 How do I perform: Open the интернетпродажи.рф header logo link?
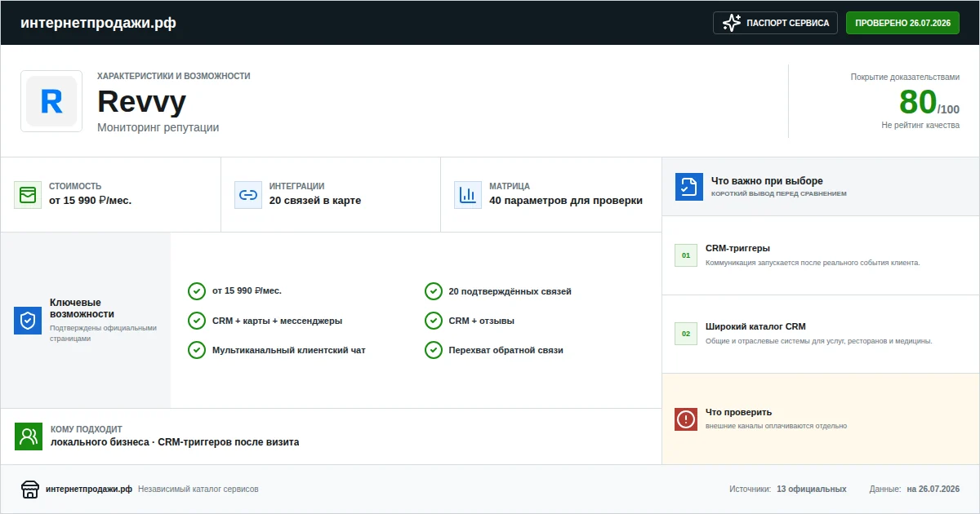tap(98, 23)
